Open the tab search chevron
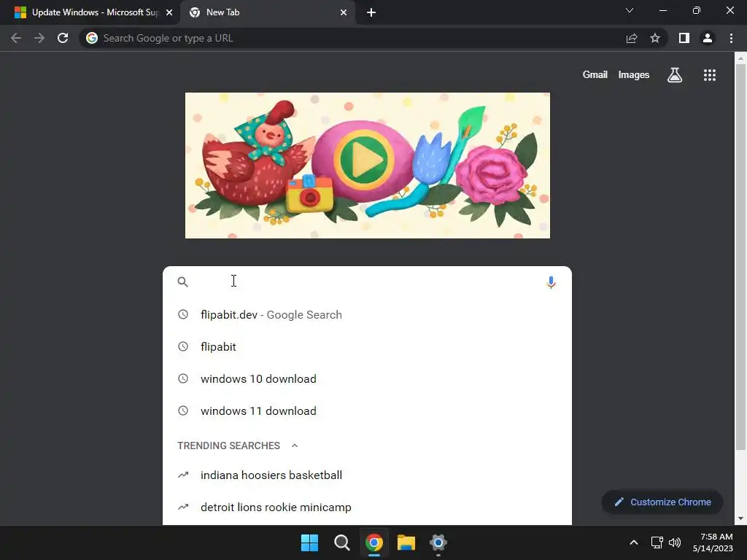747x560 pixels. [630, 10]
